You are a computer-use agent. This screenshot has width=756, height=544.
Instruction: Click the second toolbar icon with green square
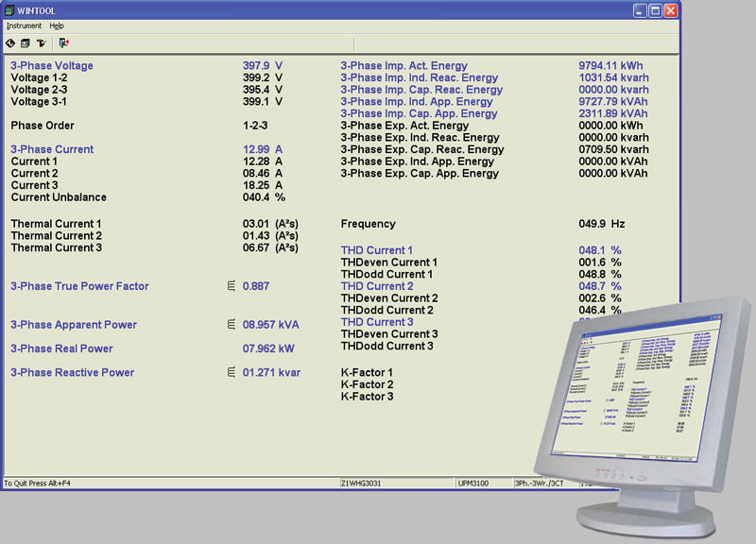click(26, 43)
